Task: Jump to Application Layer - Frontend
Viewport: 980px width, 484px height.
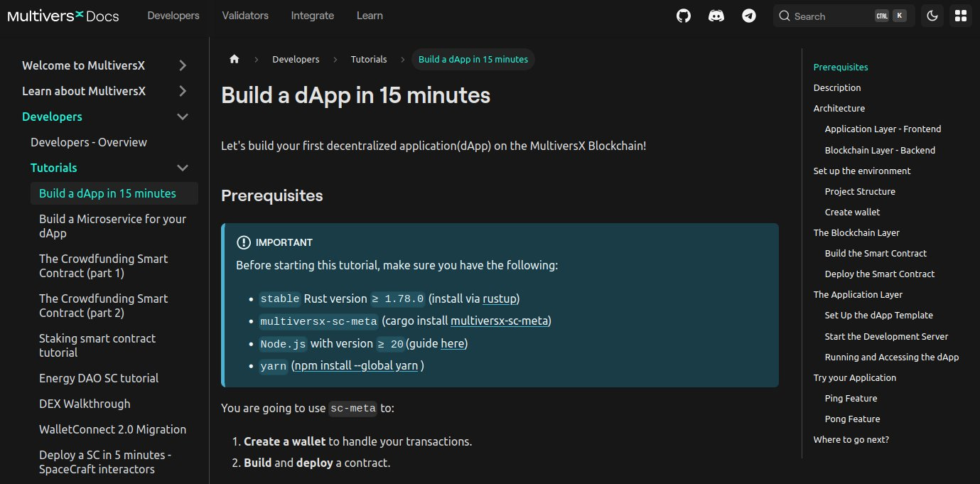Action: click(883, 129)
